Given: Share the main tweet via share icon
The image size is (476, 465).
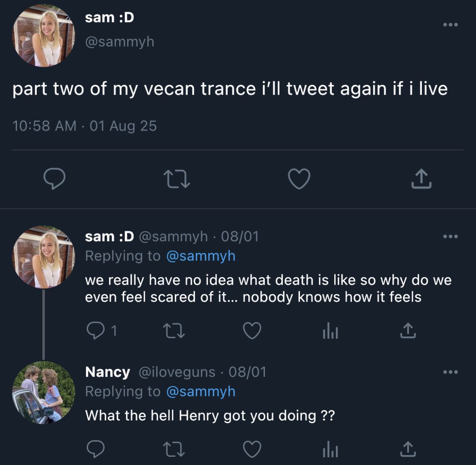Looking at the screenshot, I should [421, 179].
